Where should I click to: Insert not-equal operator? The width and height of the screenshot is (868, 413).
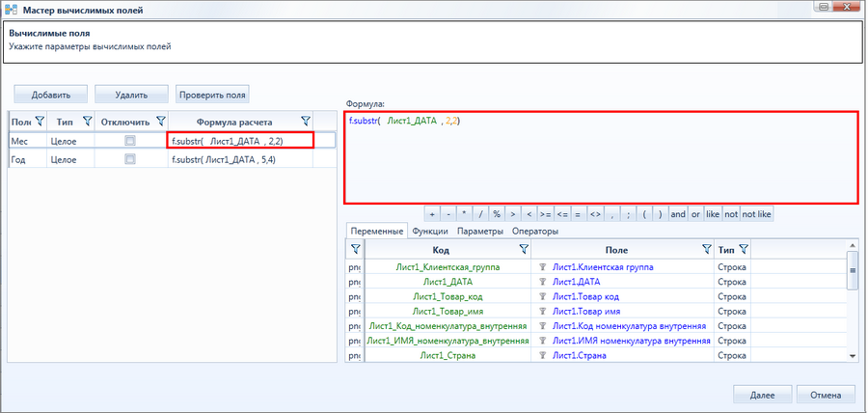[x=595, y=214]
